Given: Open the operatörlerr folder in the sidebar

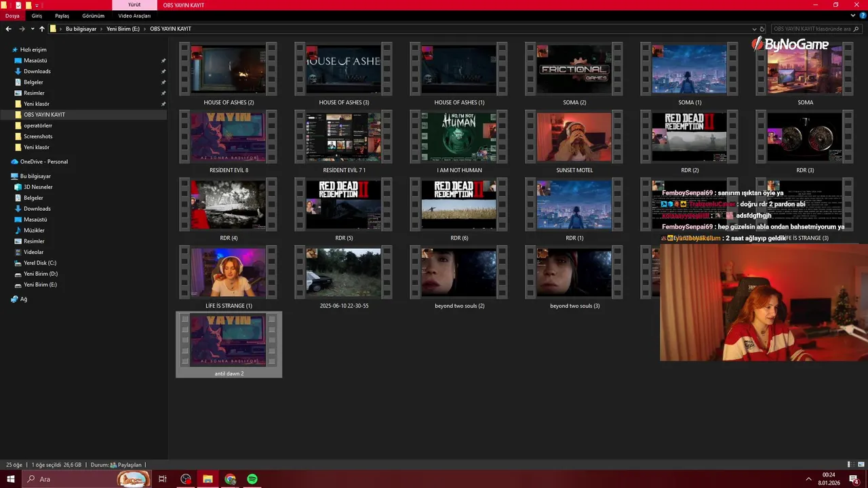Looking at the screenshot, I should (38, 125).
